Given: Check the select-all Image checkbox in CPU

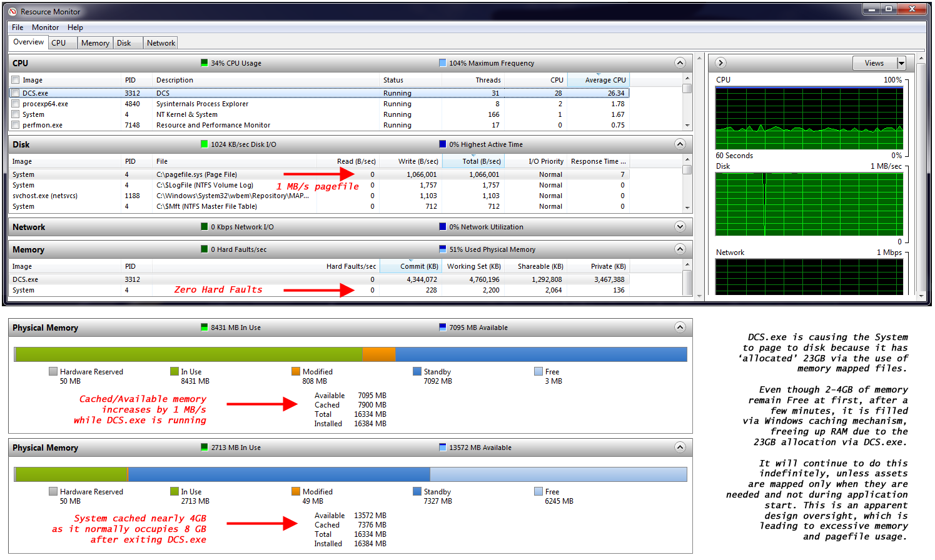Looking at the screenshot, I should point(16,80).
